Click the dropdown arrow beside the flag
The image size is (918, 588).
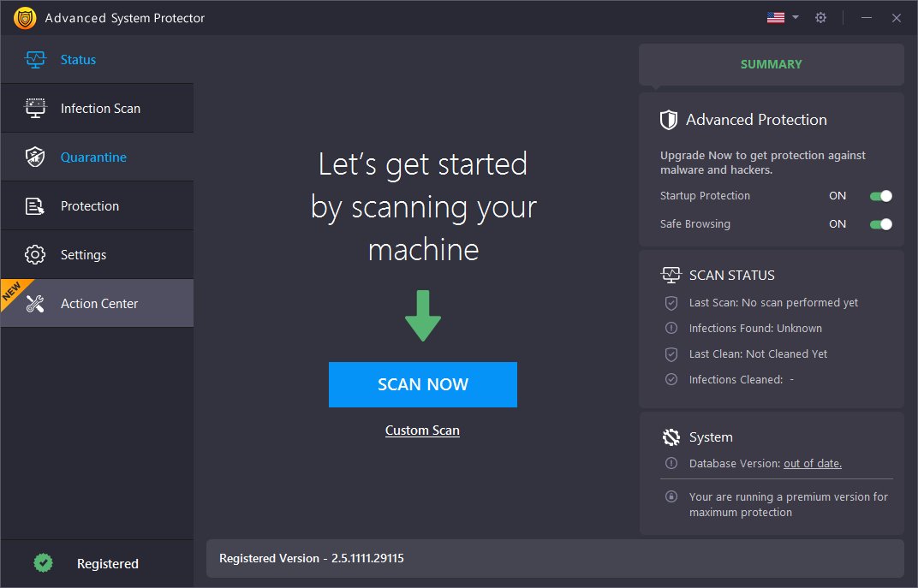[x=796, y=18]
